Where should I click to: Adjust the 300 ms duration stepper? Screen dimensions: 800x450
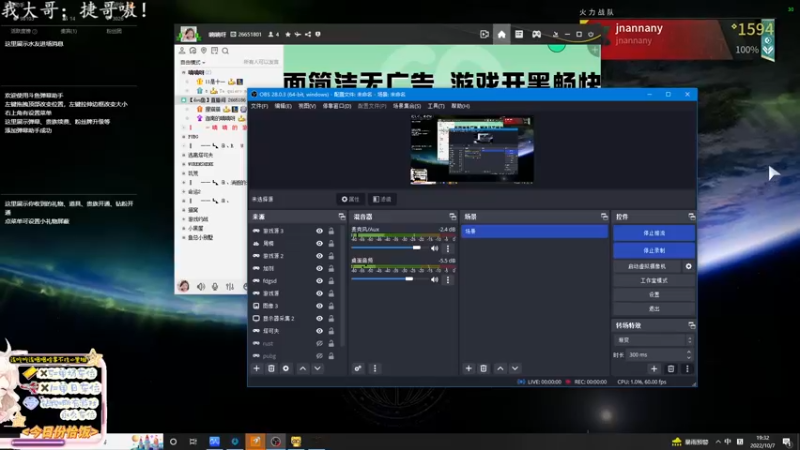pyautogui.click(x=689, y=355)
